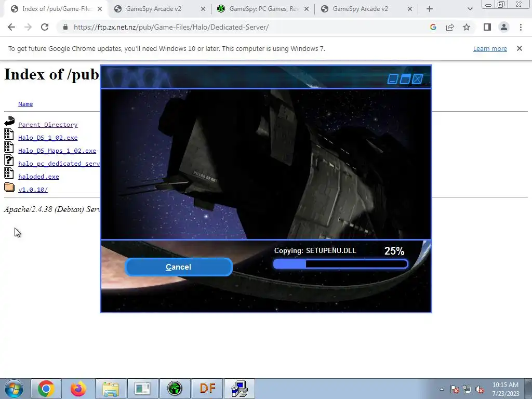Cancel the Halo installer copying process
This screenshot has height=399, width=532.
tap(179, 267)
